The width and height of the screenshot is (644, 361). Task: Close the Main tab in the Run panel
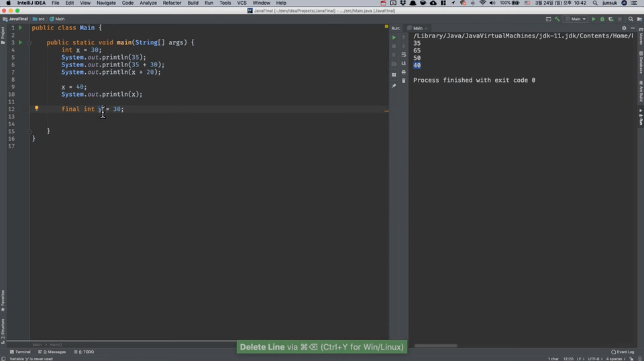point(426,28)
